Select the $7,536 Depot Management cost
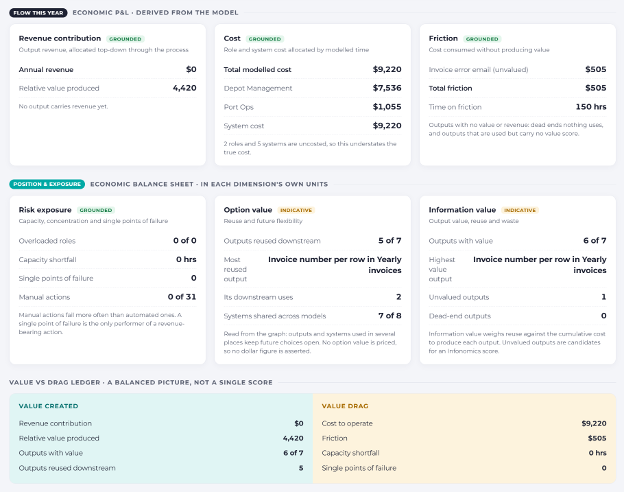The width and height of the screenshot is (624, 492). click(x=387, y=88)
